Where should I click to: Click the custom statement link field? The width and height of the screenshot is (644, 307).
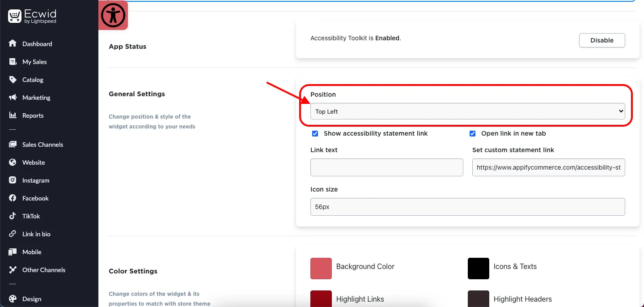[549, 167]
